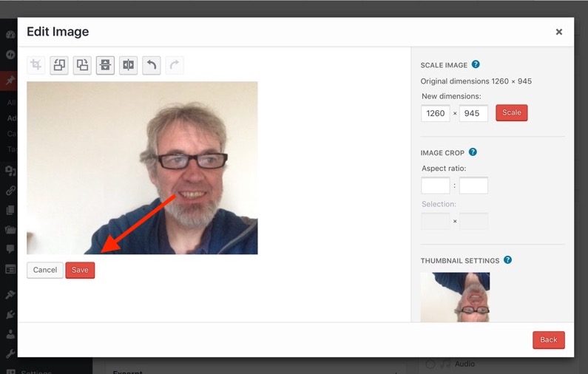Open help for Thumbnail Settings
The image size is (588, 374).
tap(507, 260)
